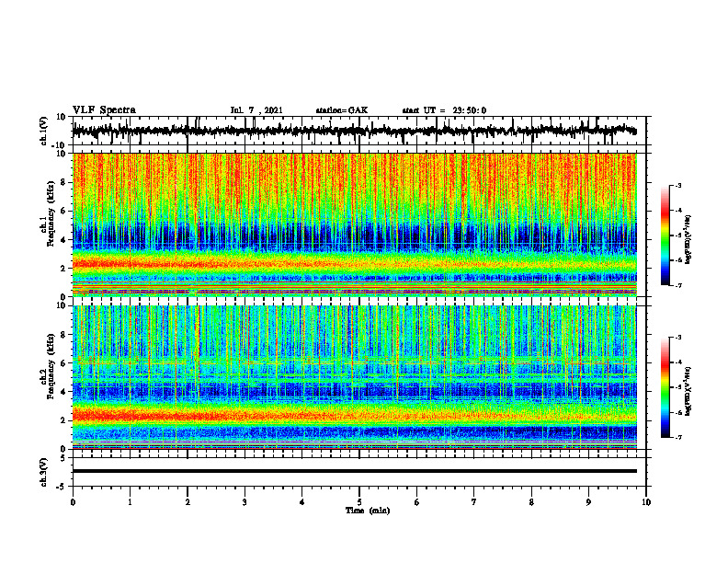Click the "5" tick on the ch.3(V) axis

click(64, 458)
